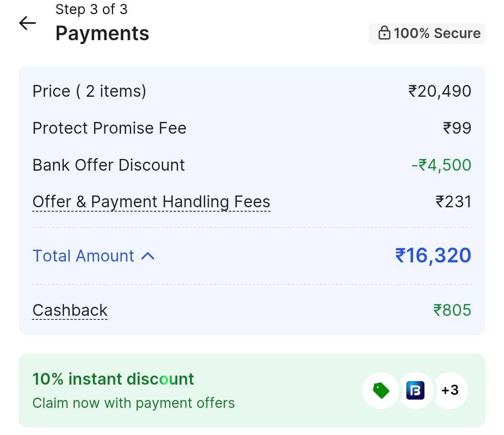This screenshot has width=504, height=435.
Task: Click the Payments page title
Action: point(102,33)
